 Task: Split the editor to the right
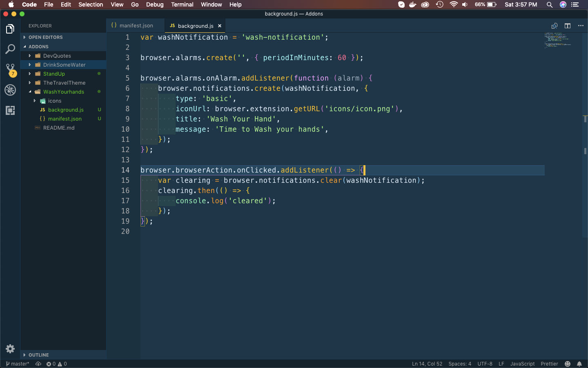568,26
